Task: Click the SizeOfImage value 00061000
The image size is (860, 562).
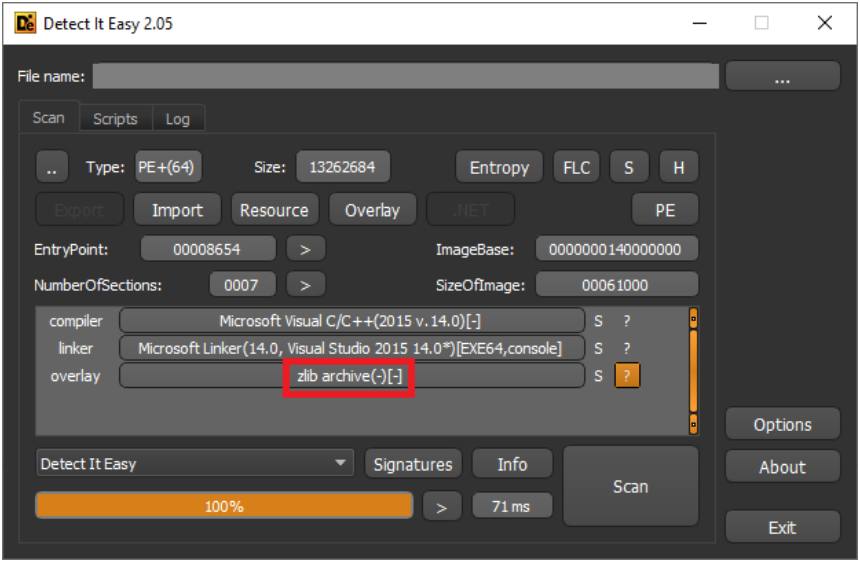Action: click(616, 285)
